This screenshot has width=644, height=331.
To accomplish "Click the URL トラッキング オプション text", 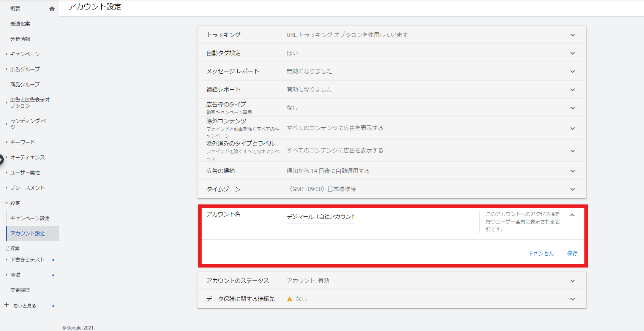I will click(347, 35).
